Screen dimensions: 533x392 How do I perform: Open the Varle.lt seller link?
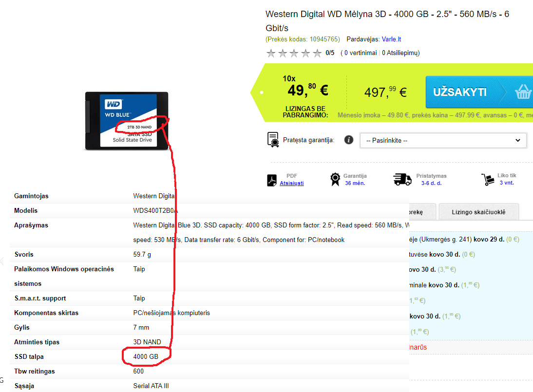391,39
